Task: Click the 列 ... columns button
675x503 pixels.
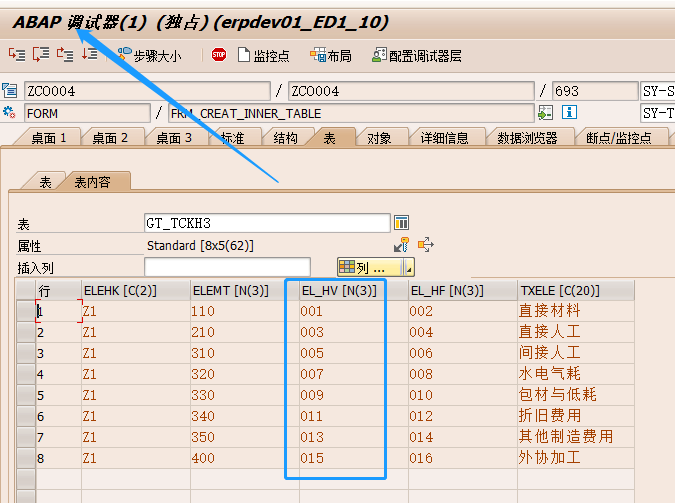Action: (x=369, y=267)
